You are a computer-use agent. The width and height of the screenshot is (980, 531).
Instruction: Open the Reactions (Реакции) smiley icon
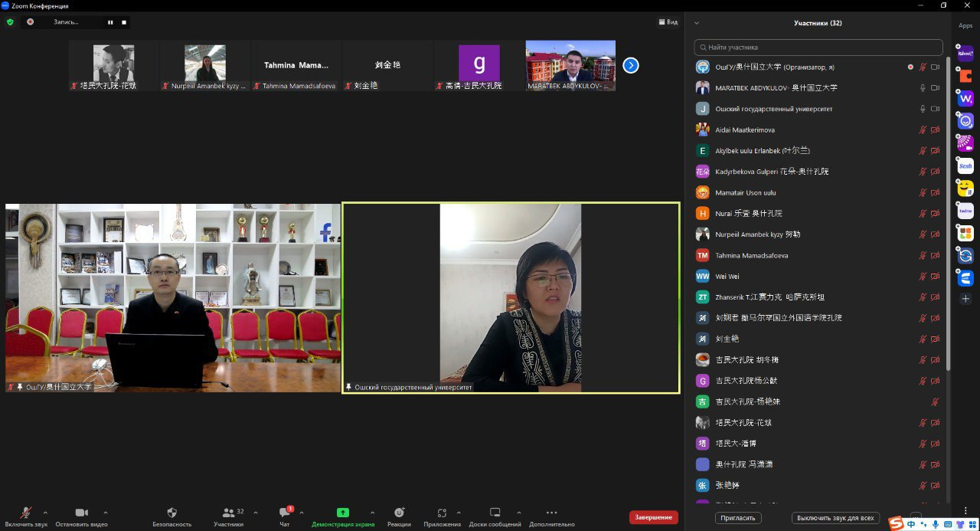coord(399,513)
